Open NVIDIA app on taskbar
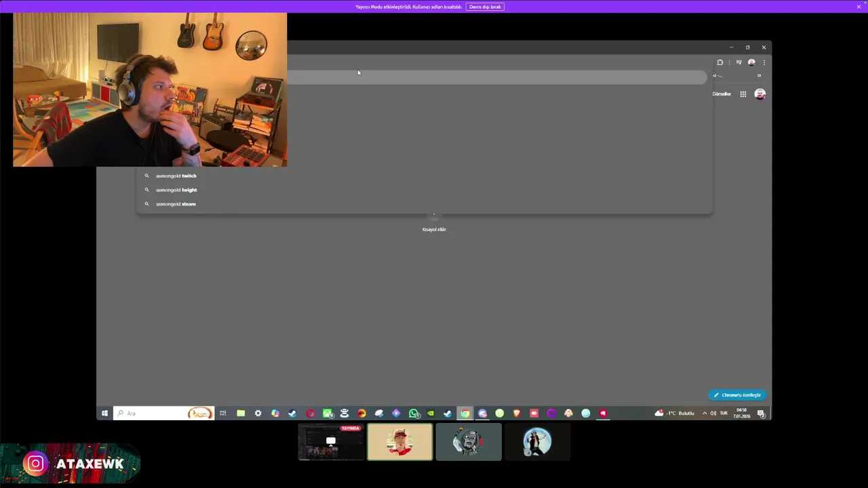868x488 pixels. [x=431, y=413]
